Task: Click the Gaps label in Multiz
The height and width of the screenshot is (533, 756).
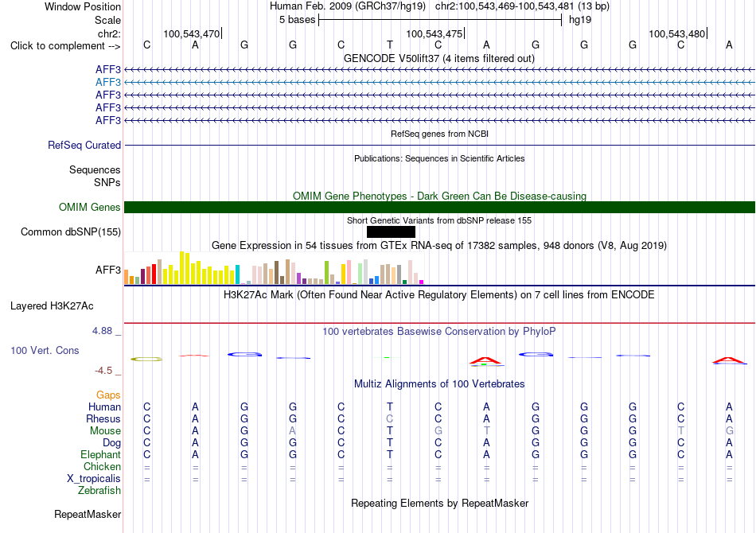Action: click(x=108, y=395)
